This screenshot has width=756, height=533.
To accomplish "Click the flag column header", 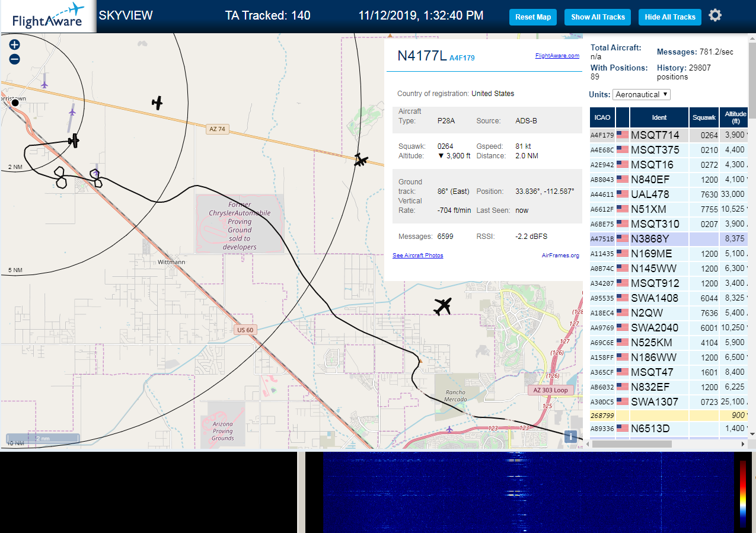I will pyautogui.click(x=623, y=117).
